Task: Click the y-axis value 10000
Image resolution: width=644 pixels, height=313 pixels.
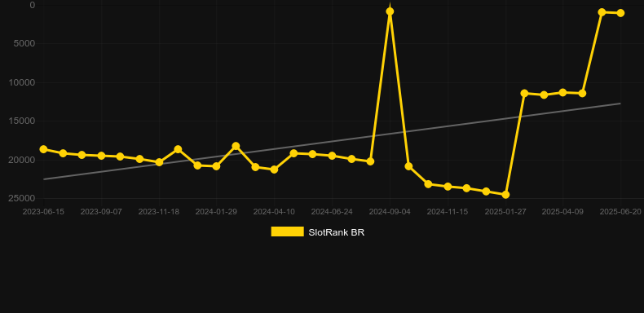Action: point(22,82)
